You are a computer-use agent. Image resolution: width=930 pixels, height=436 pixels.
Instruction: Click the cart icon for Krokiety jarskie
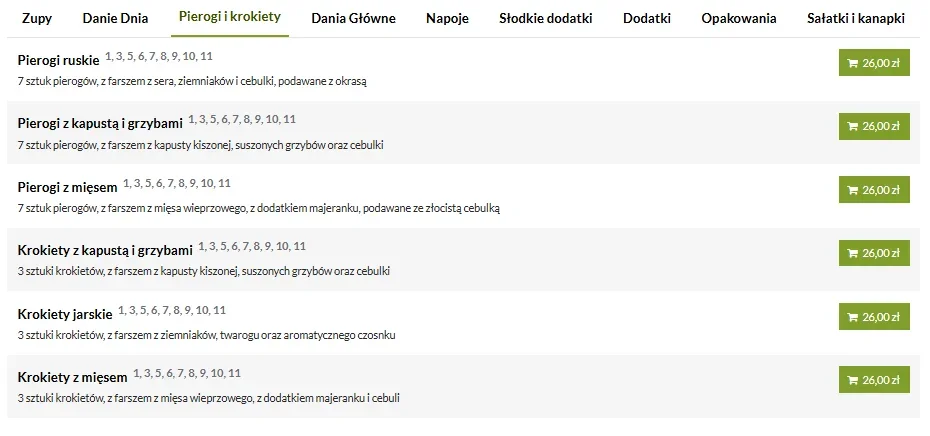(x=852, y=317)
